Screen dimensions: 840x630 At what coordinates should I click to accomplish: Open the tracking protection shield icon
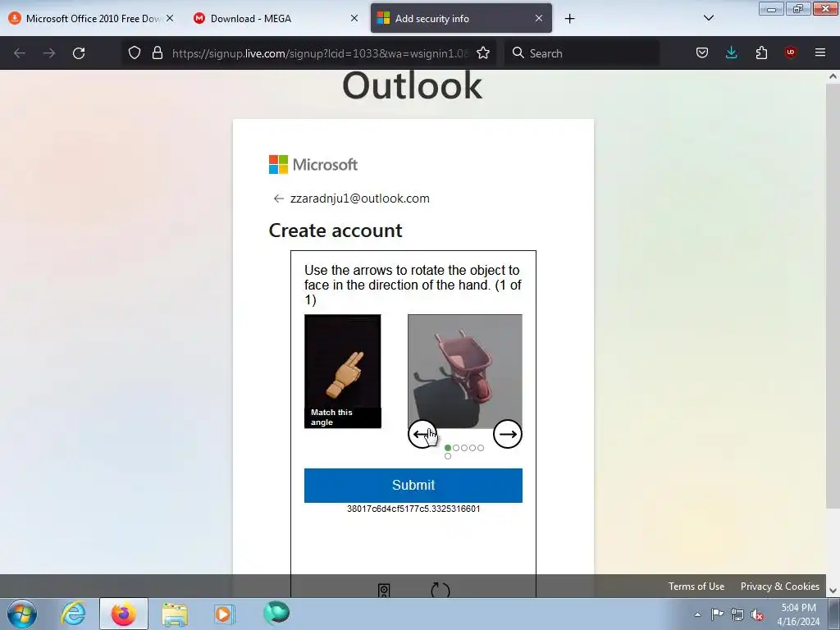pos(135,52)
